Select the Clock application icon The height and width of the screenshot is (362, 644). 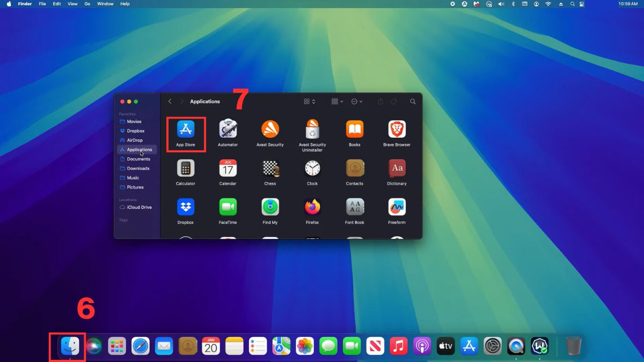click(312, 168)
